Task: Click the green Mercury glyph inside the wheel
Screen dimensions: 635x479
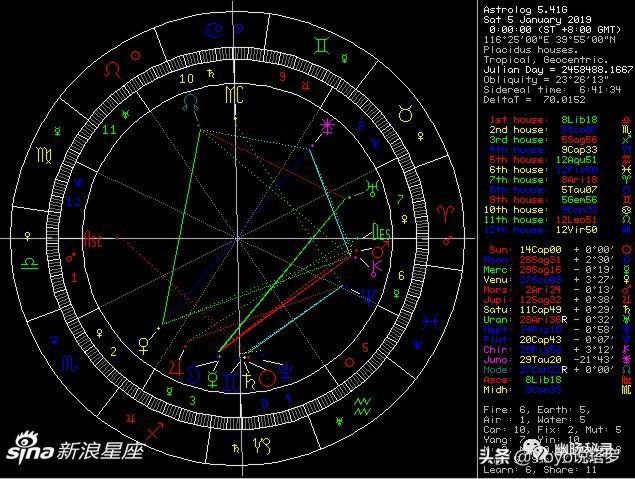Action: 213,379
